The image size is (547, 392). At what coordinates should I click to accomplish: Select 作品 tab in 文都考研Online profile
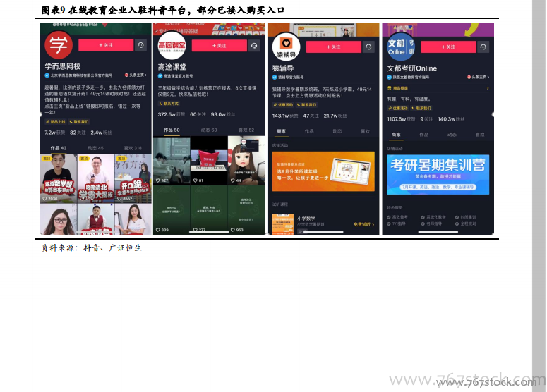coord(424,135)
